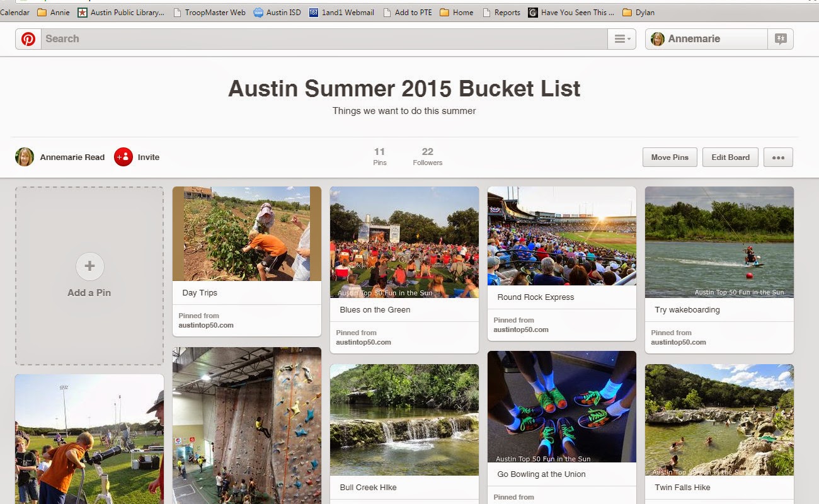Screen dimensions: 819x504
Task: Open the ellipsis options icon next to Edit Board
Action: [778, 157]
